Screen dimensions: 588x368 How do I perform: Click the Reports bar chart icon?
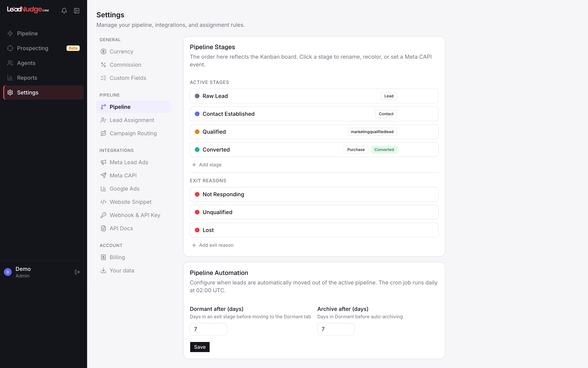tap(10, 78)
